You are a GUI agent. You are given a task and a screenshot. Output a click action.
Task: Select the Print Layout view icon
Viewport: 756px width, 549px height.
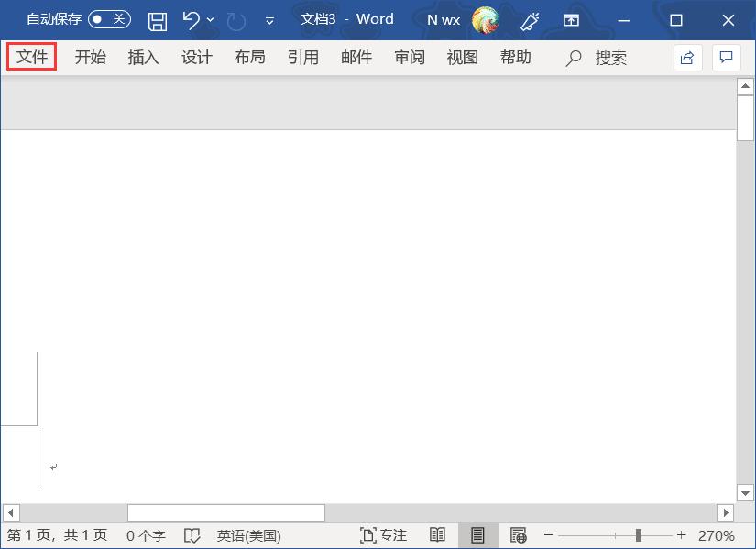click(477, 534)
